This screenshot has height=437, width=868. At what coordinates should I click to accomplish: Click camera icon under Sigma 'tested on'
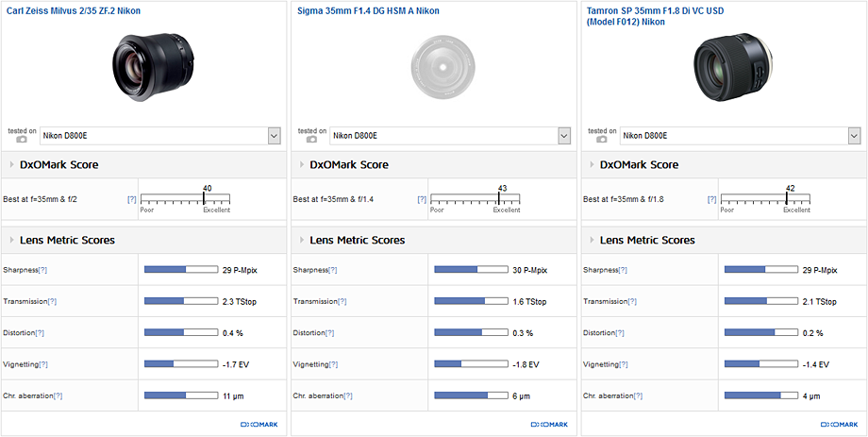point(311,140)
